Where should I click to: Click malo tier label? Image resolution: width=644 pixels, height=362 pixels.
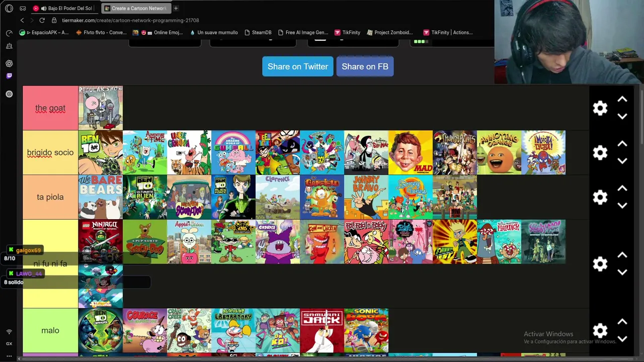click(x=50, y=330)
